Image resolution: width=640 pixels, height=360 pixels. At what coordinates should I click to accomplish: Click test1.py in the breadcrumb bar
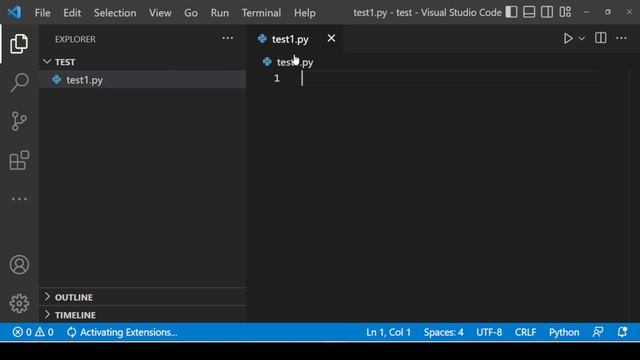[x=295, y=62]
